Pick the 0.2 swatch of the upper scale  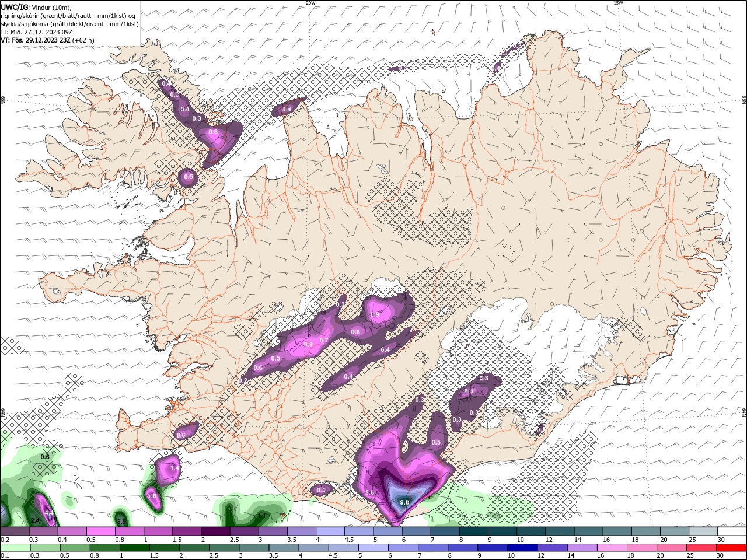click(x=15, y=531)
